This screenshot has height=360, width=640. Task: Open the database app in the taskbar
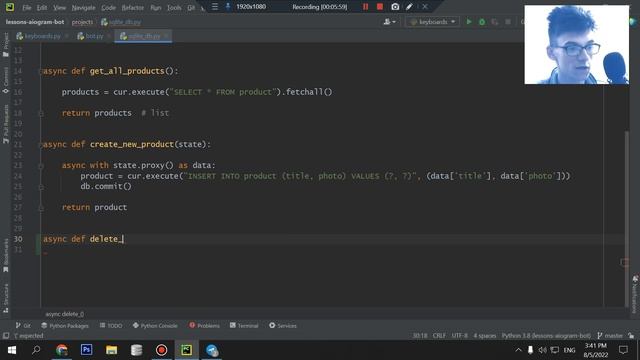[x=136, y=350]
